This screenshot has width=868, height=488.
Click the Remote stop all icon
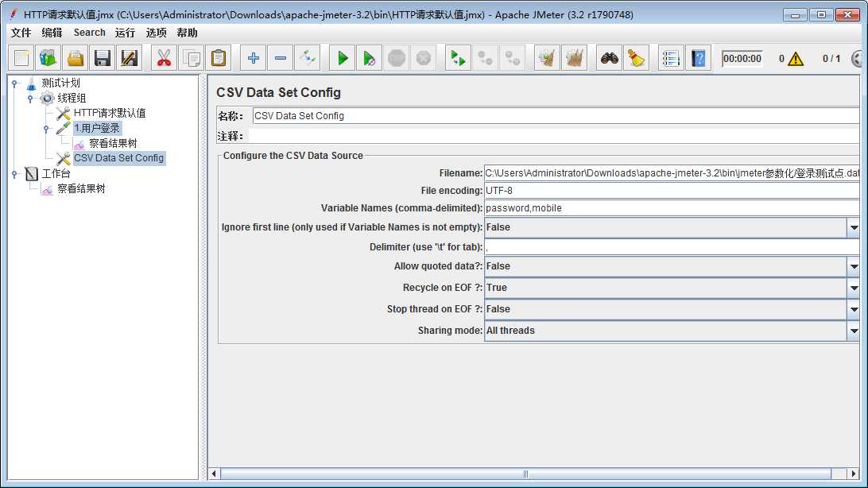point(485,58)
